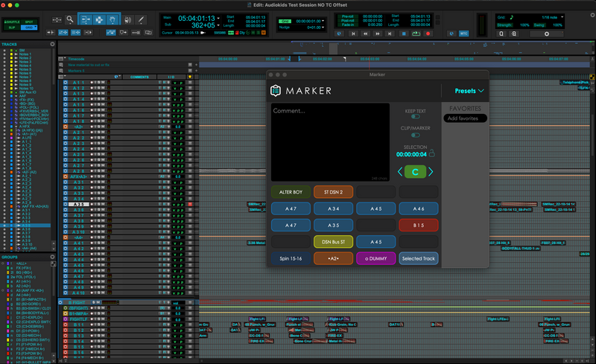Toggle the green Loop Playback button

[x=416, y=33]
